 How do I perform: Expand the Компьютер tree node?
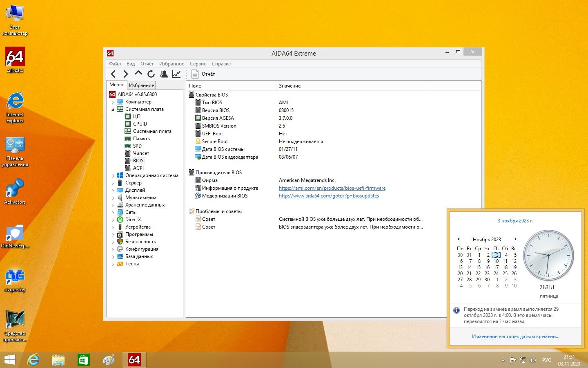tap(113, 102)
